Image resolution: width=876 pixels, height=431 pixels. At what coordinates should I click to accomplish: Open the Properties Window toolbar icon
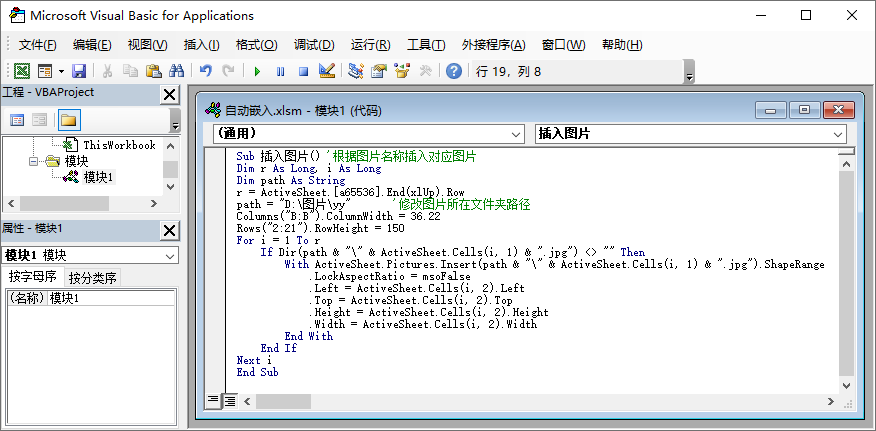pyautogui.click(x=379, y=71)
